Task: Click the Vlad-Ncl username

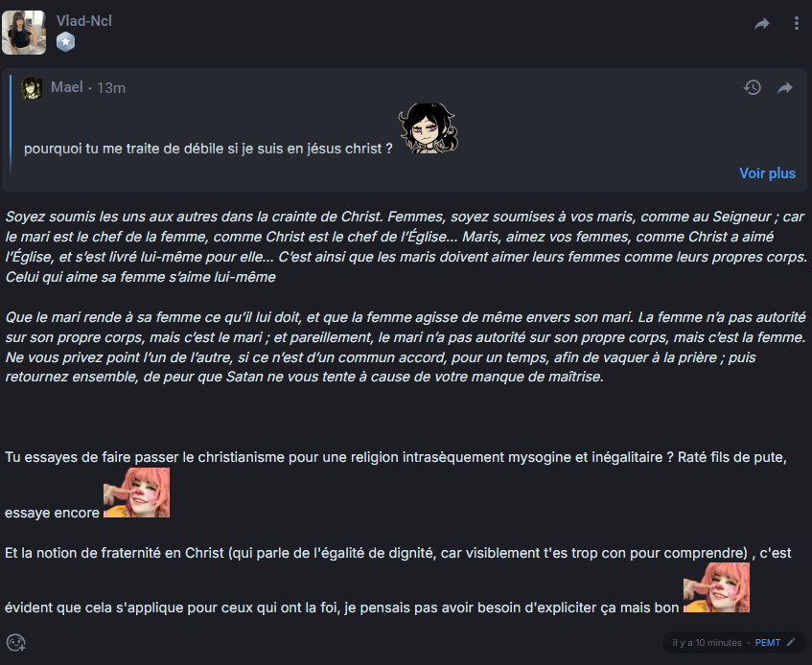Action: point(84,20)
